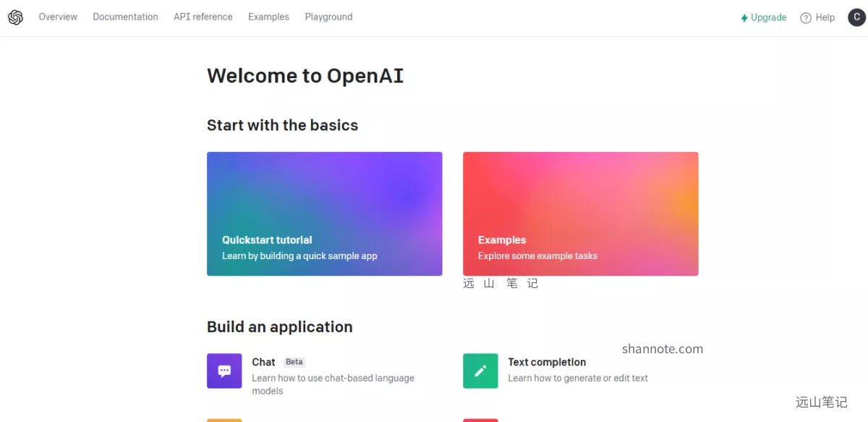Select API reference in the top navigation
Image resolution: width=868 pixels, height=422 pixels.
tap(203, 17)
